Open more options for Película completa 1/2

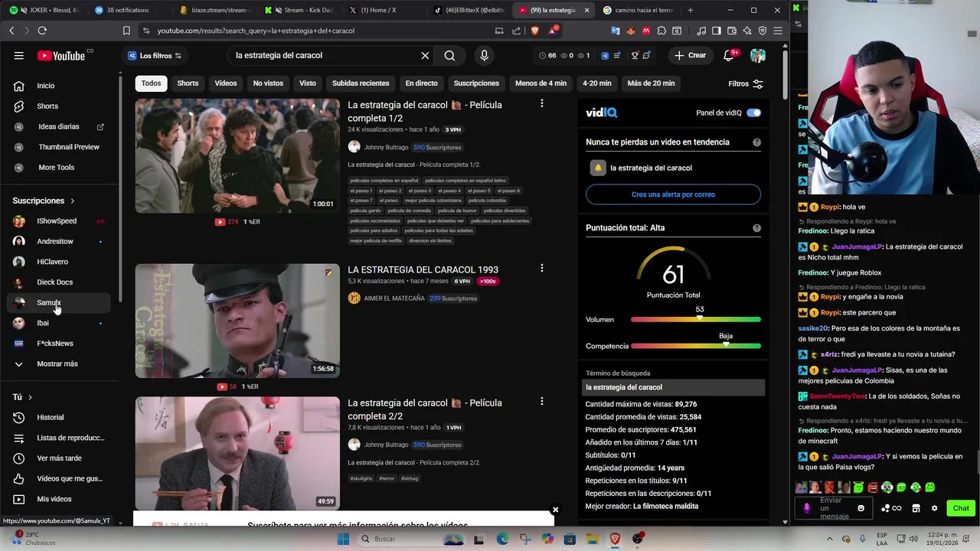541,103
